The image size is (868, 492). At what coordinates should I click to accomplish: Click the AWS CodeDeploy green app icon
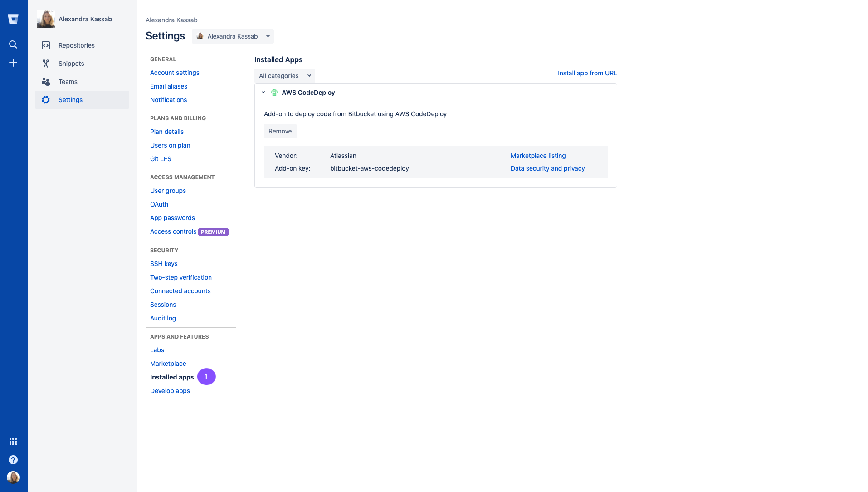[x=274, y=93]
